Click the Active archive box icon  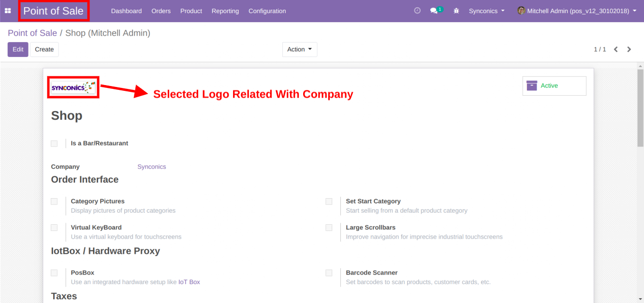532,86
